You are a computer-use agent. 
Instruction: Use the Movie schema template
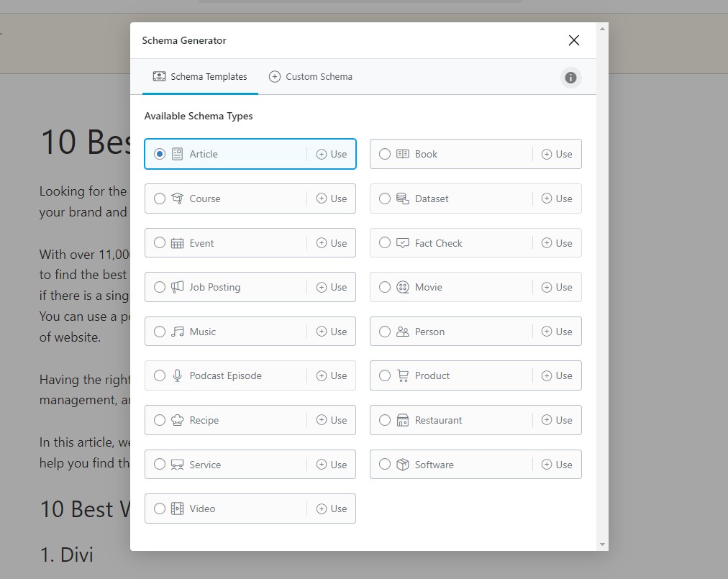click(557, 288)
